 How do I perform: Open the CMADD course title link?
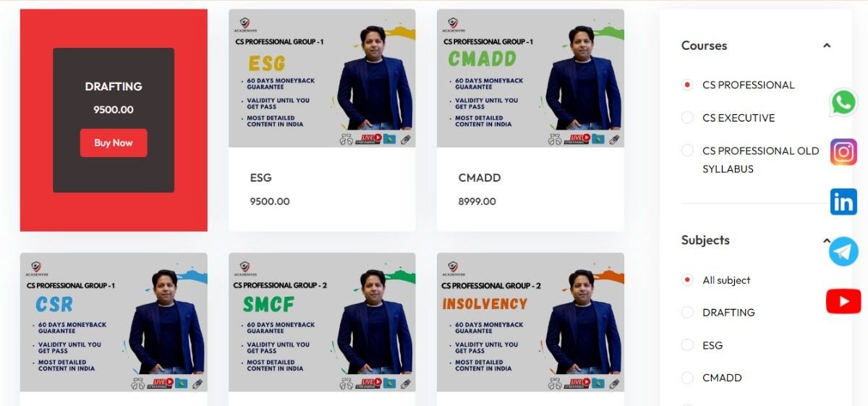click(x=480, y=177)
